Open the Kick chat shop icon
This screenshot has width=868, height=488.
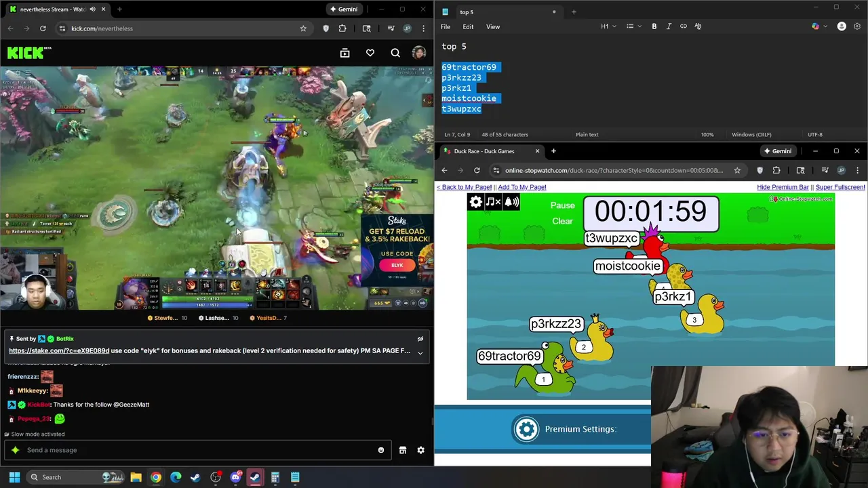[403, 450]
